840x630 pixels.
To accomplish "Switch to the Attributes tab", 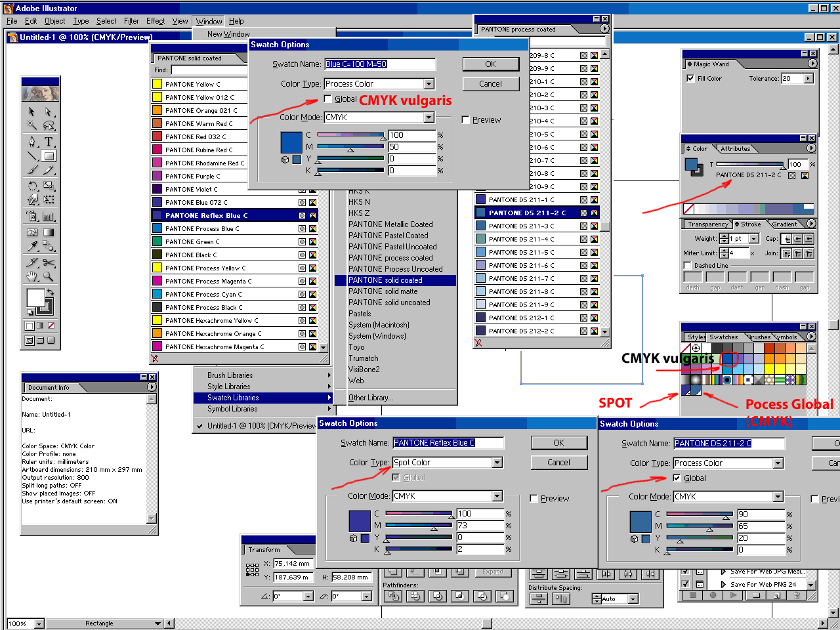I will click(x=735, y=149).
